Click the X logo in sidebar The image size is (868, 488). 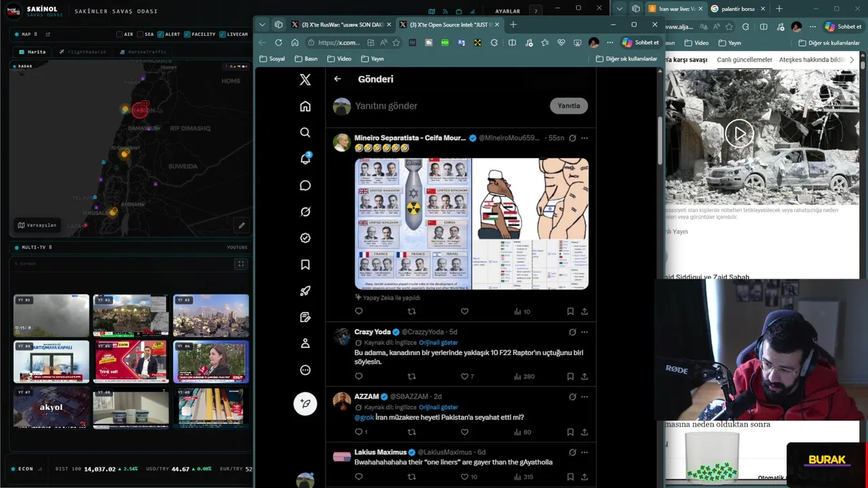[x=305, y=80]
